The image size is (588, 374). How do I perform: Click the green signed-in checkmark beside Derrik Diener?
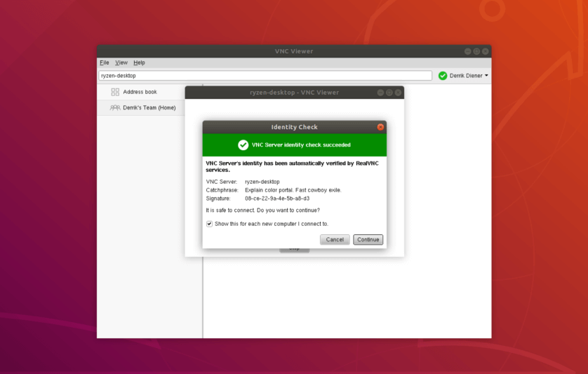443,76
